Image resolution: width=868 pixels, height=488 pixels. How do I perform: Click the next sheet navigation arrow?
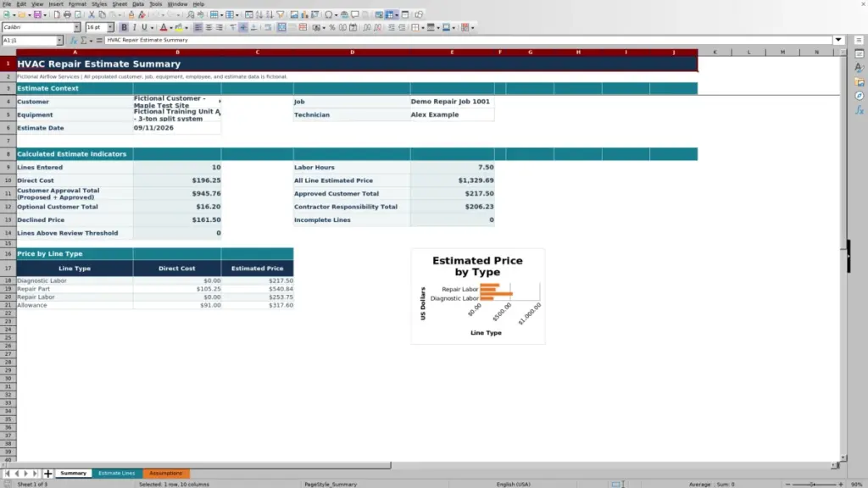click(25, 474)
